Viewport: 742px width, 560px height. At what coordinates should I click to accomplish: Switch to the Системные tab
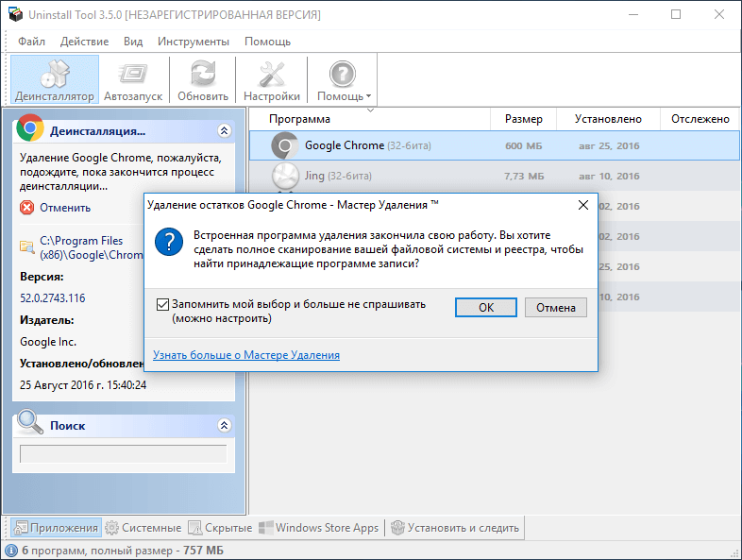click(x=143, y=527)
